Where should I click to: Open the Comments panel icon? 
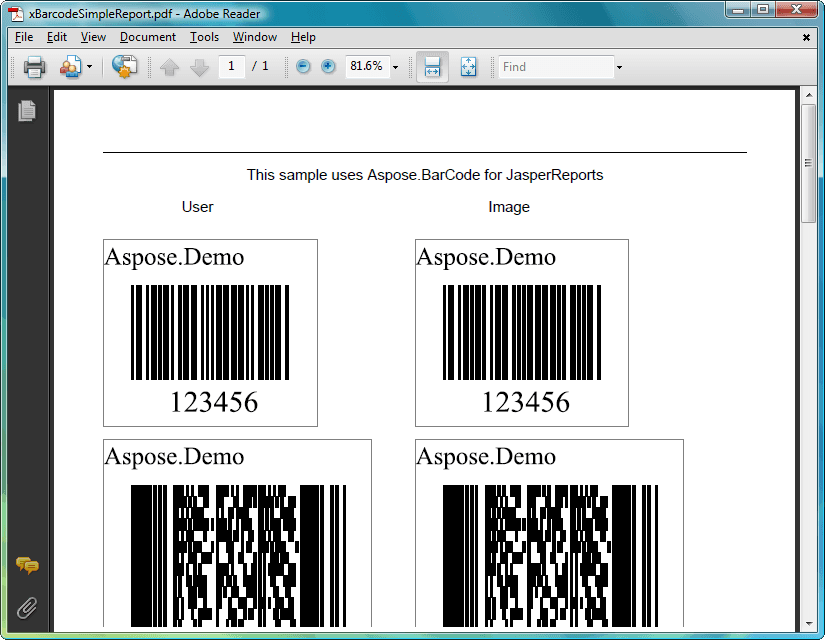pyautogui.click(x=27, y=565)
